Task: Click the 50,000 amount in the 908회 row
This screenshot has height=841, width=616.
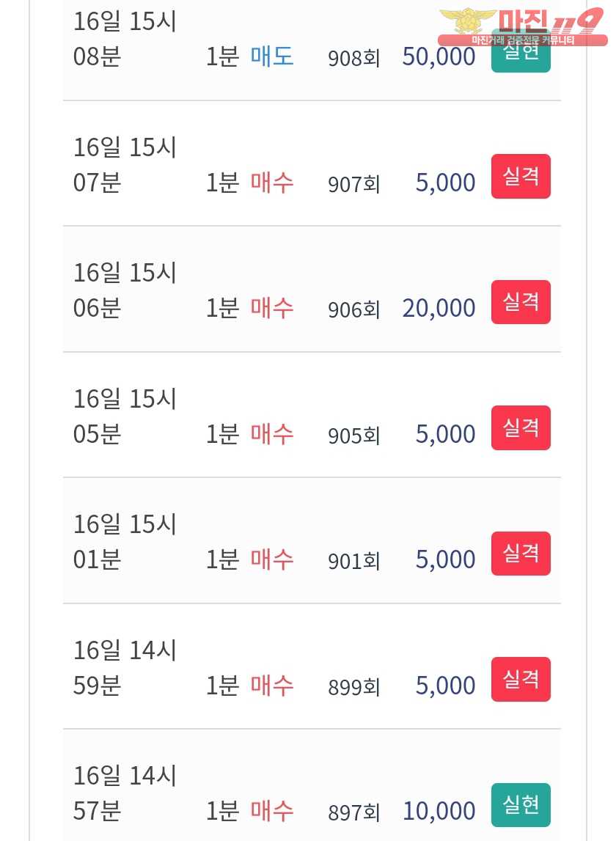Action: click(439, 57)
